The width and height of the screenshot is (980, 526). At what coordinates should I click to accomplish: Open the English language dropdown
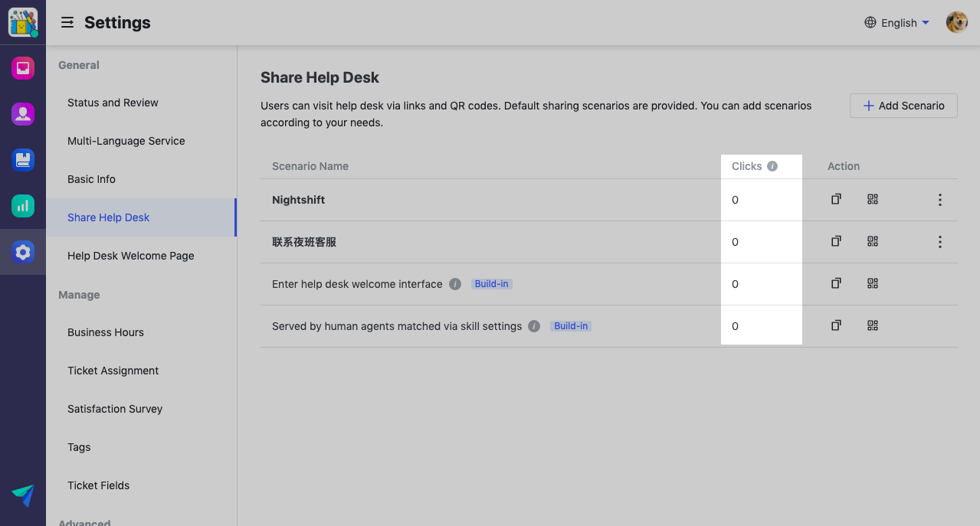[x=896, y=23]
